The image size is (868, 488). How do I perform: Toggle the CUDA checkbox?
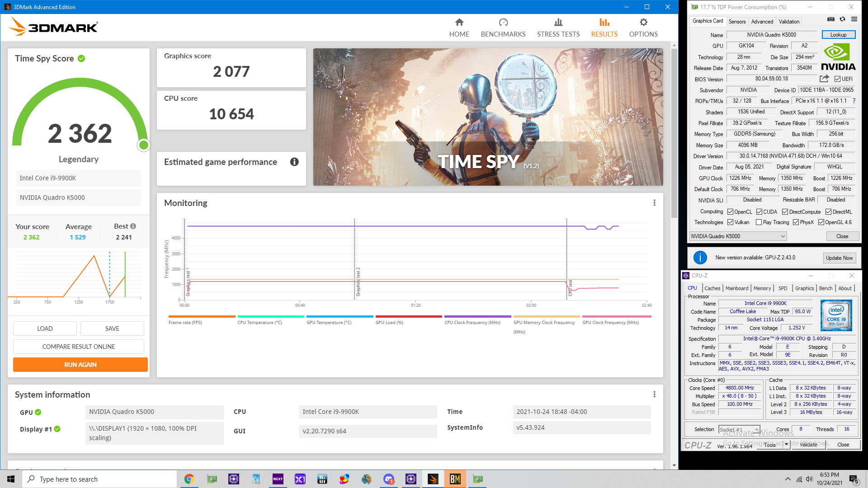click(759, 211)
